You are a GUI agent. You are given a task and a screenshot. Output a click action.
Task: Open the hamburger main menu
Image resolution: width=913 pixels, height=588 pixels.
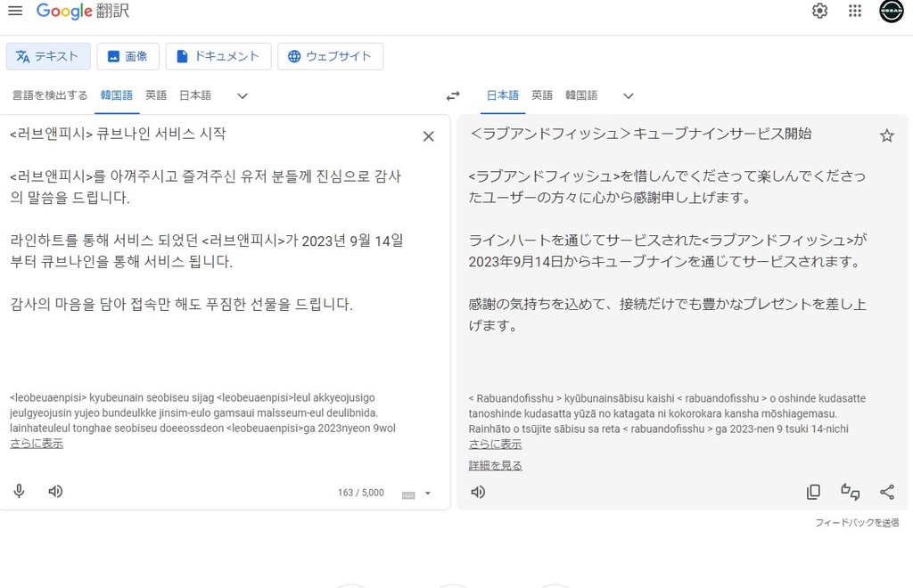15,11
